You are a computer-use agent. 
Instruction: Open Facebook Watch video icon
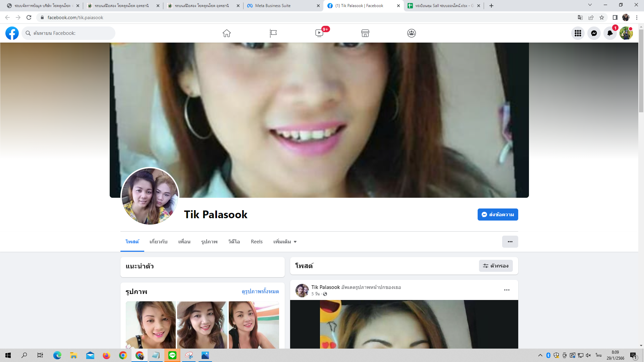319,33
